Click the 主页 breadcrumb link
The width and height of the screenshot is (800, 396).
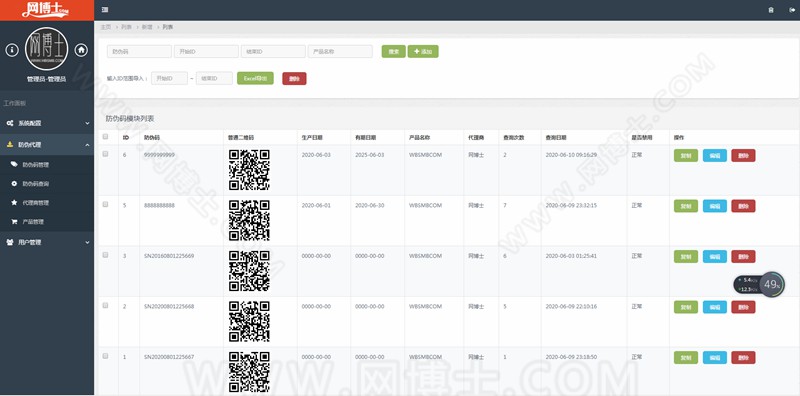click(106, 27)
